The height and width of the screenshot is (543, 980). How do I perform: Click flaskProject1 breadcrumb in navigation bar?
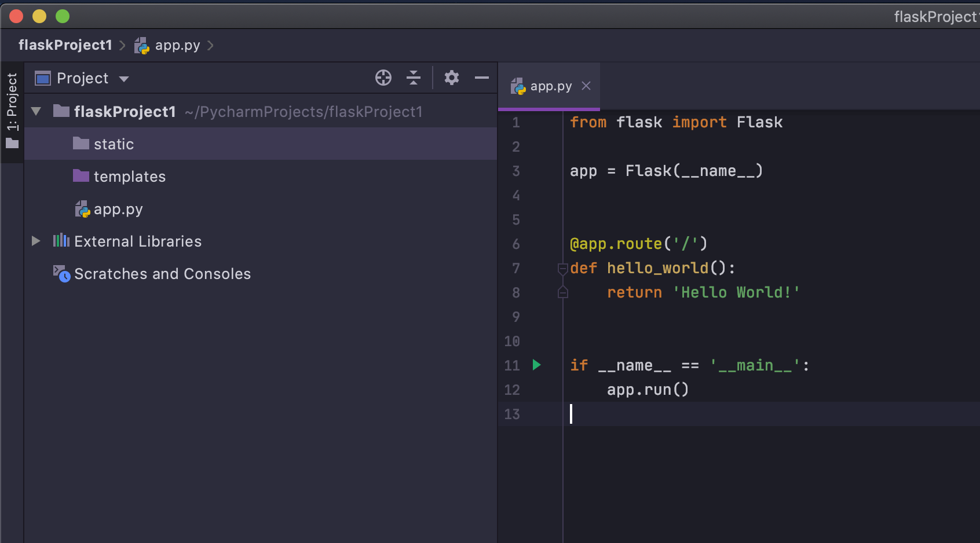pyautogui.click(x=65, y=45)
